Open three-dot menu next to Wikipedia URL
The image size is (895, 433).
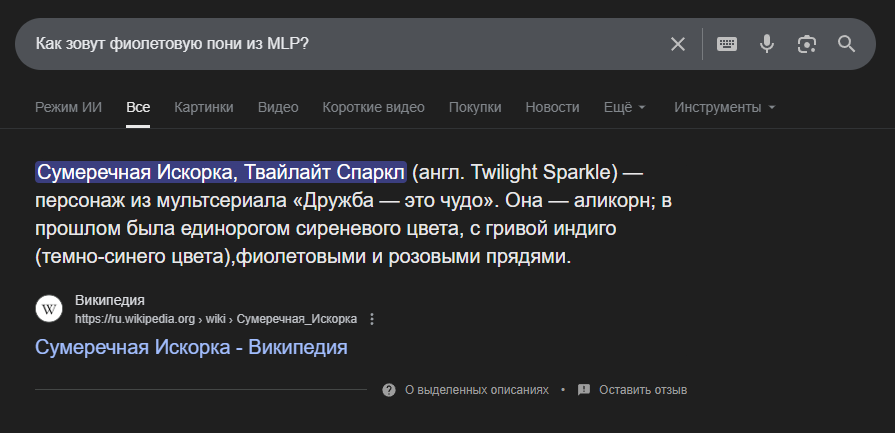click(x=372, y=319)
